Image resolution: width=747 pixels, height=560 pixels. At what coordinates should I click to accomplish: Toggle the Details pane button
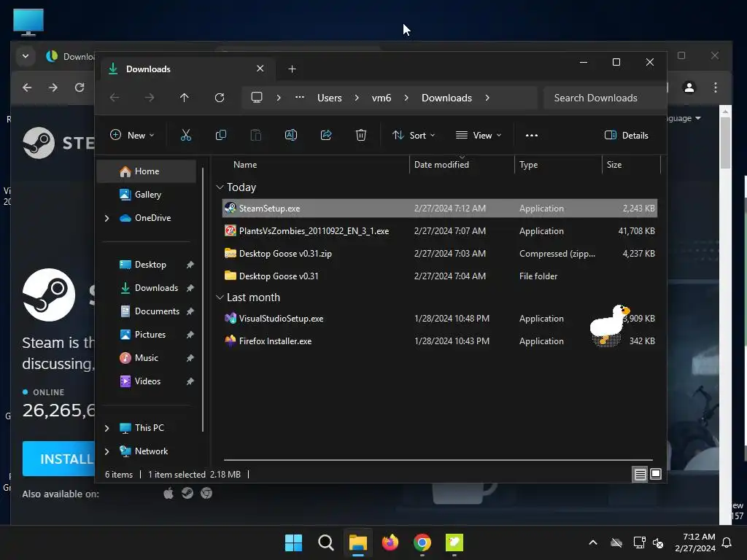pyautogui.click(x=627, y=135)
